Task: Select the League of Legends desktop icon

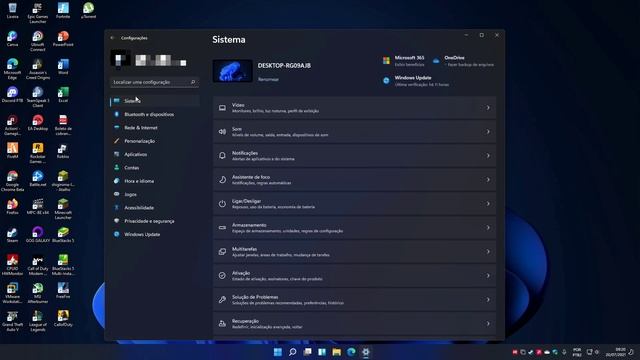Action: (x=38, y=320)
